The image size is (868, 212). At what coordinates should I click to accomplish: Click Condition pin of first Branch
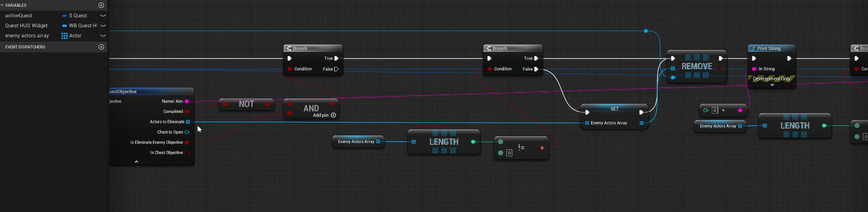pyautogui.click(x=289, y=69)
